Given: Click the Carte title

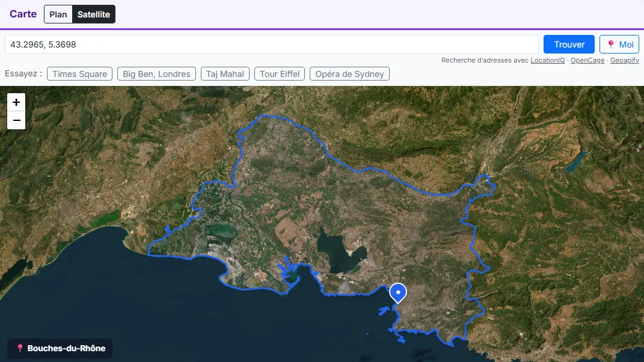Looking at the screenshot, I should 23,14.
